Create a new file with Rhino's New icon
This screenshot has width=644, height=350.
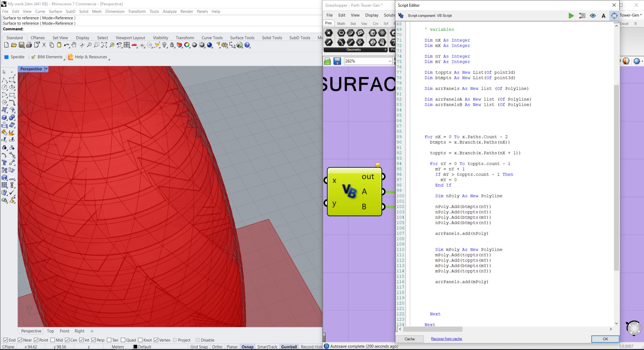click(x=6, y=45)
